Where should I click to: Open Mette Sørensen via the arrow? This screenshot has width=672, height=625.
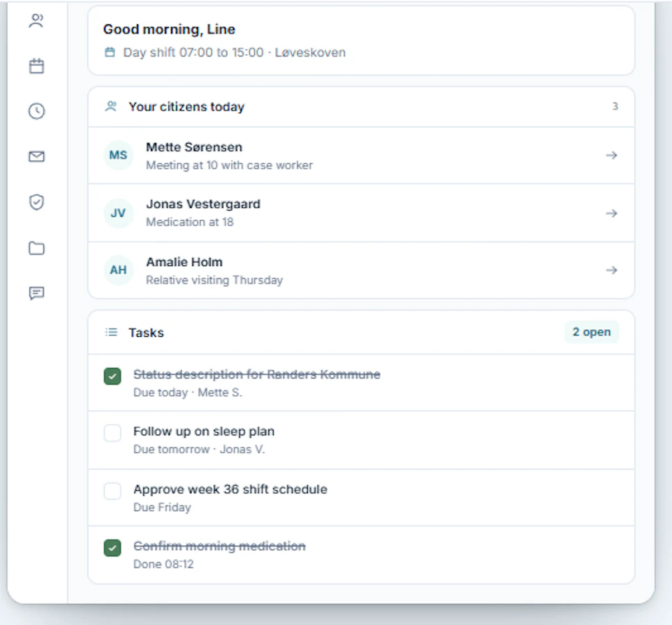612,155
